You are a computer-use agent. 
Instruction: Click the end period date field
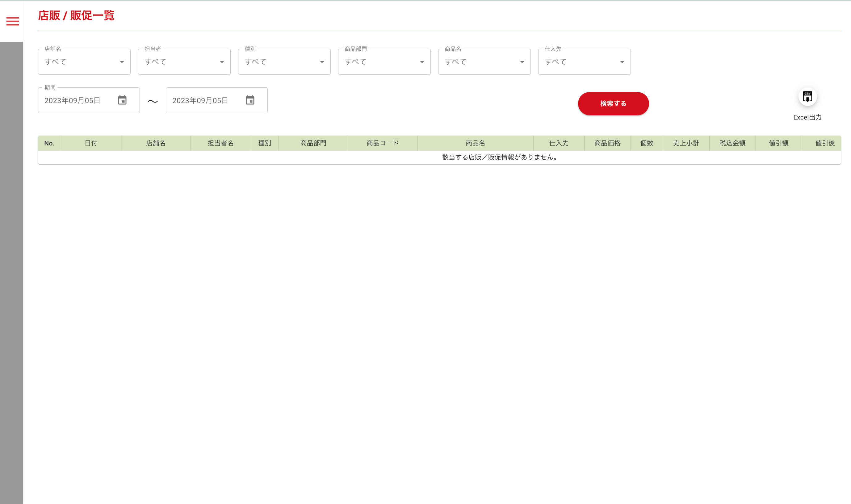click(x=200, y=101)
